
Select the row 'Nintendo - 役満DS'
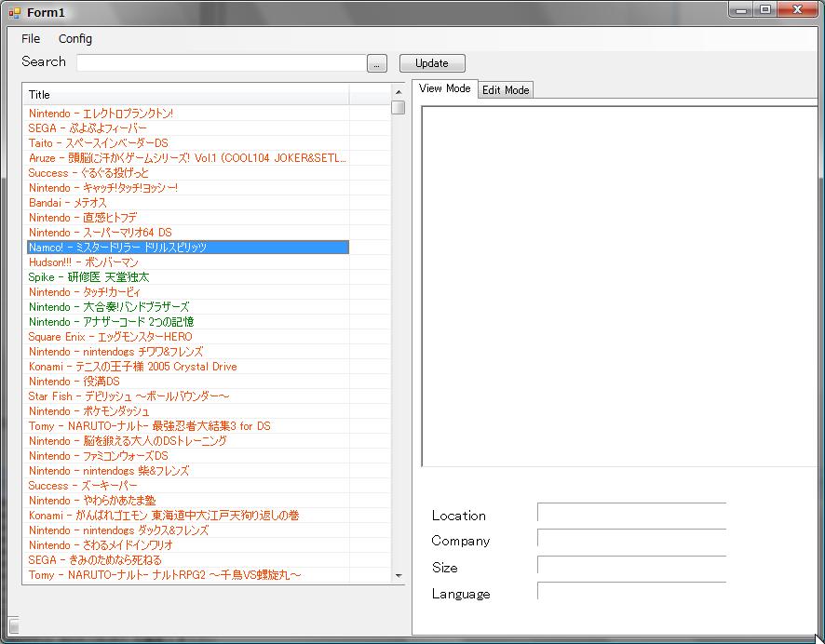coord(188,382)
